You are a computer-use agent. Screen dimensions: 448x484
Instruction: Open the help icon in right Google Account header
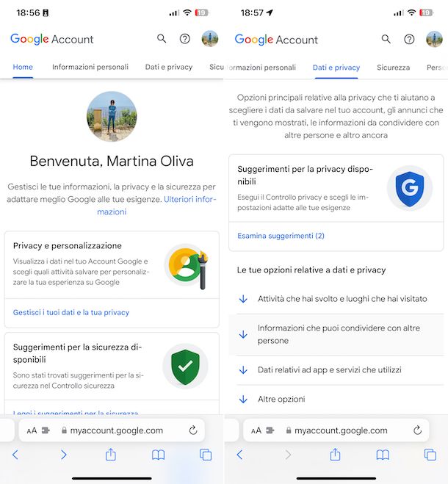409,39
